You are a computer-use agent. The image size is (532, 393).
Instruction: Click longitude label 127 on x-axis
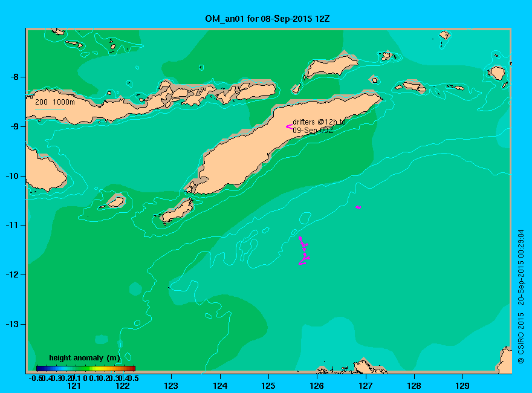(x=365, y=386)
